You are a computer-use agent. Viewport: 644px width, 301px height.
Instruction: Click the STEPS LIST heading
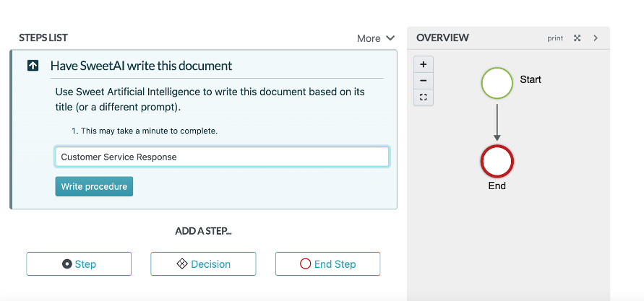point(43,38)
